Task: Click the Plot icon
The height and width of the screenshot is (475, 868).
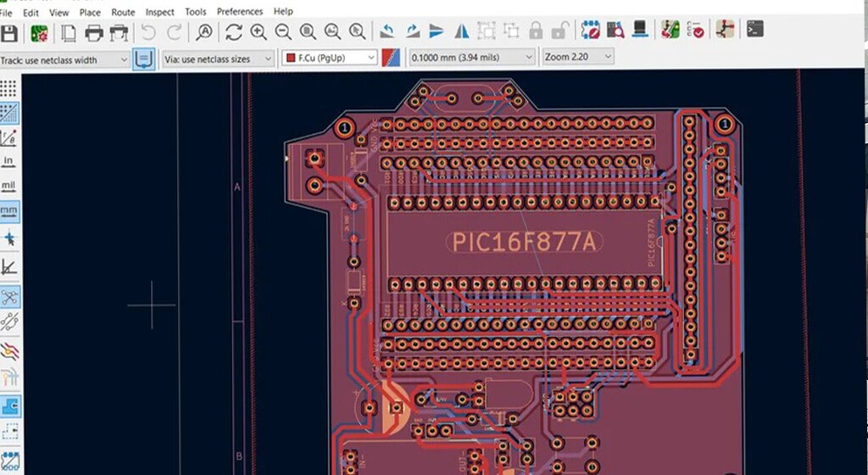Action: pyautogui.click(x=119, y=33)
